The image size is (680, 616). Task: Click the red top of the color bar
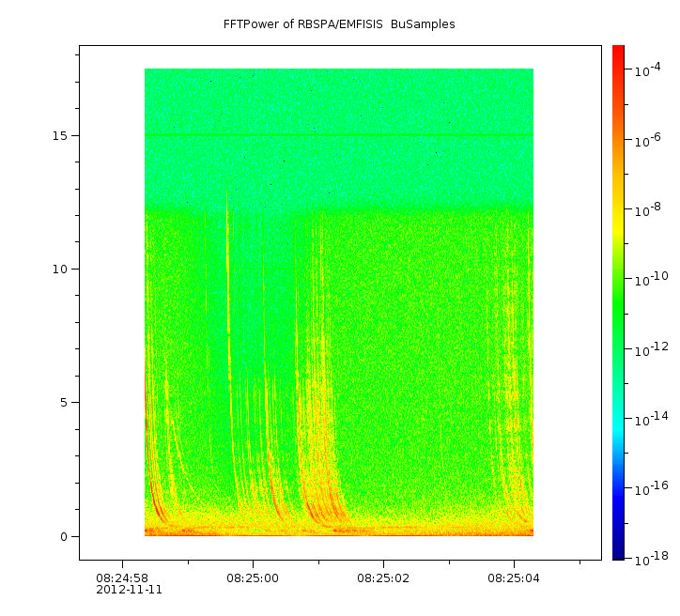[618, 49]
